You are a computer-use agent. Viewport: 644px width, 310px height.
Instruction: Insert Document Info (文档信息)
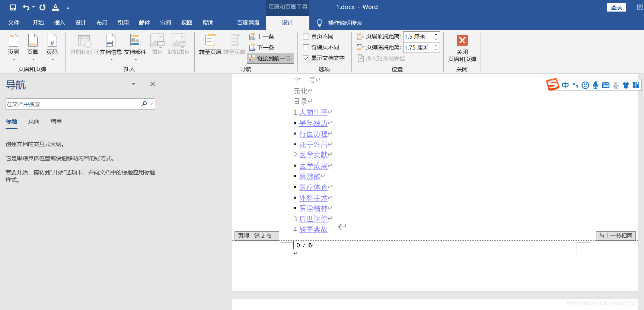(x=111, y=47)
